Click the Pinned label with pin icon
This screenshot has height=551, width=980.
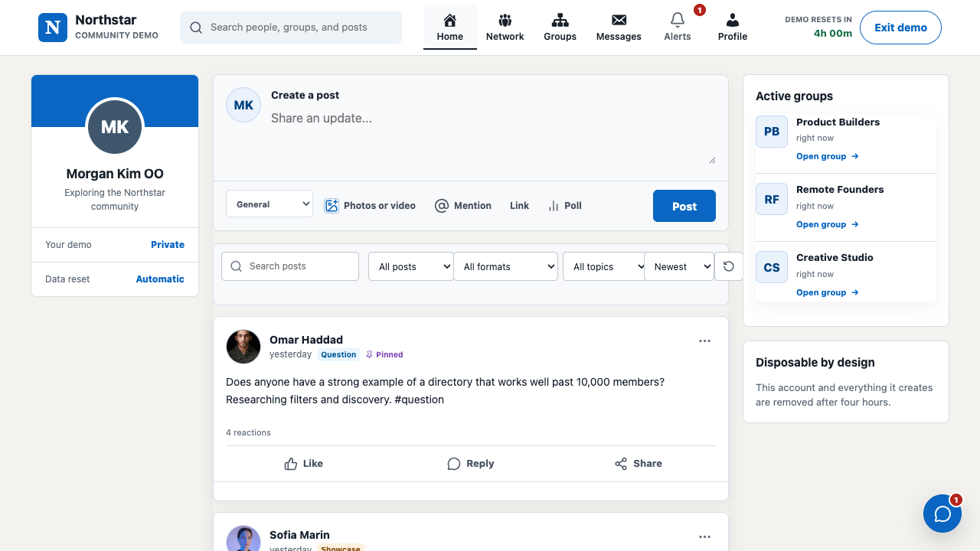(384, 354)
